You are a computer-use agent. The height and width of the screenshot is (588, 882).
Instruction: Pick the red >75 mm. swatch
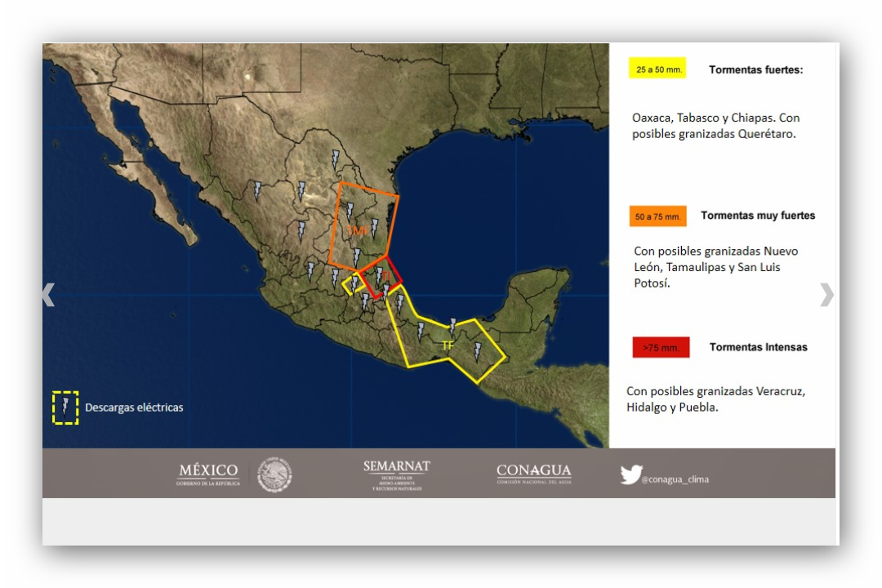(x=661, y=347)
